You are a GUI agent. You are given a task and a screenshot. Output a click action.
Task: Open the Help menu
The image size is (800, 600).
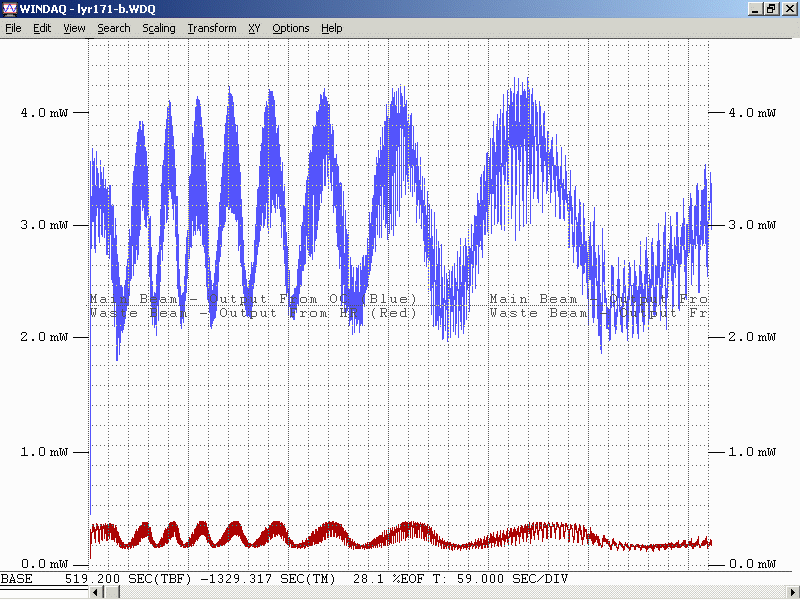(x=331, y=28)
